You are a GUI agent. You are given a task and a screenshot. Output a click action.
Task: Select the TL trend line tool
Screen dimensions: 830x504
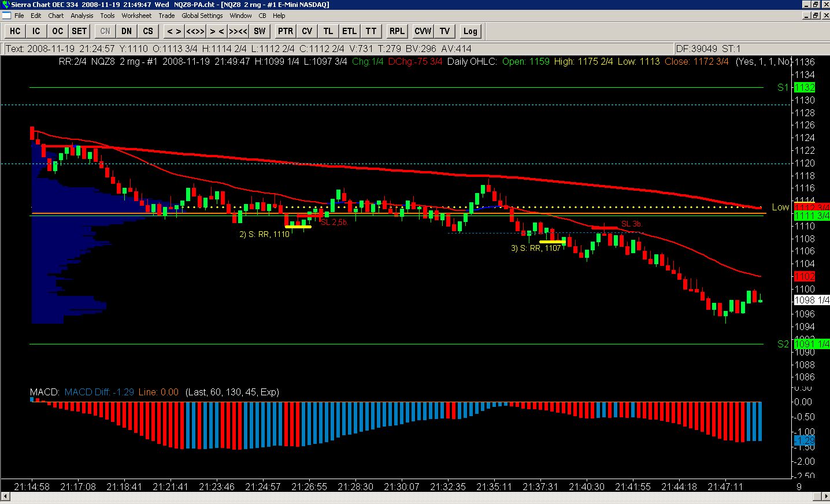pyautogui.click(x=328, y=31)
